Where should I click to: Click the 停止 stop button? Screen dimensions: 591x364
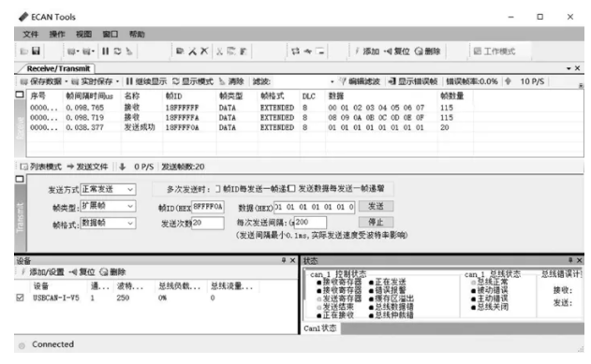pyautogui.click(x=376, y=222)
